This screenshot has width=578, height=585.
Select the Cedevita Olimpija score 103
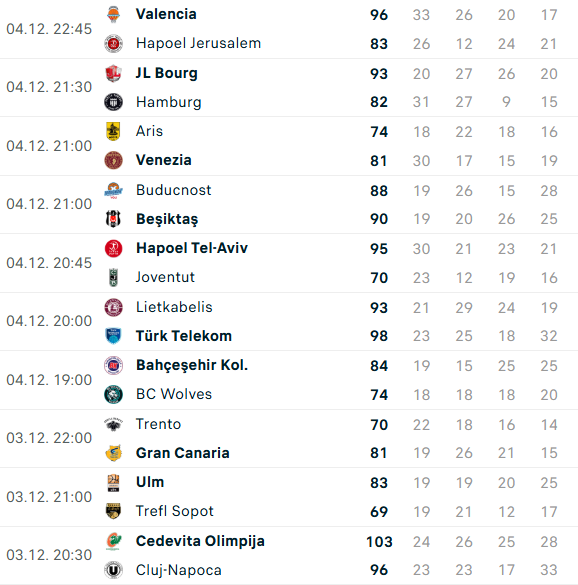(379, 542)
